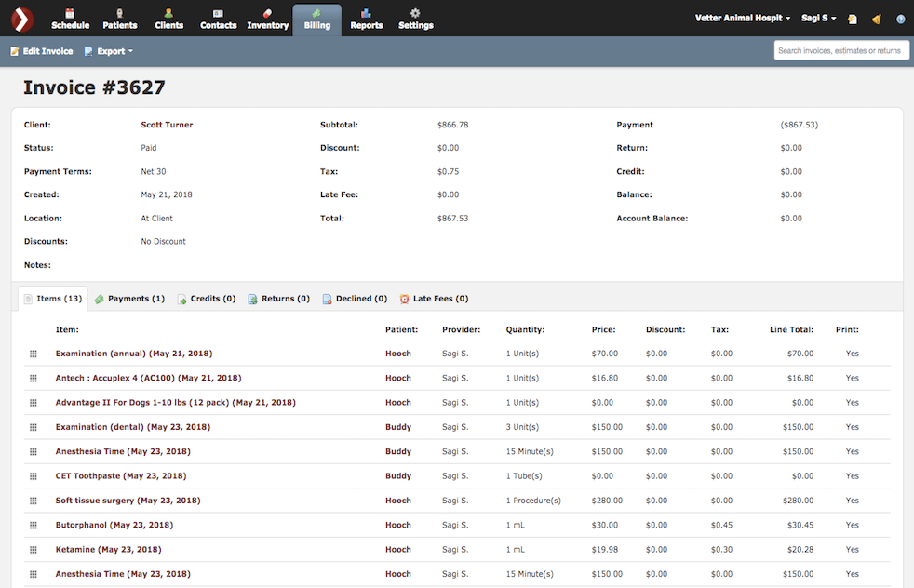Image resolution: width=914 pixels, height=588 pixels.
Task: Click the Reports icon in the top navigation
Action: [x=366, y=15]
